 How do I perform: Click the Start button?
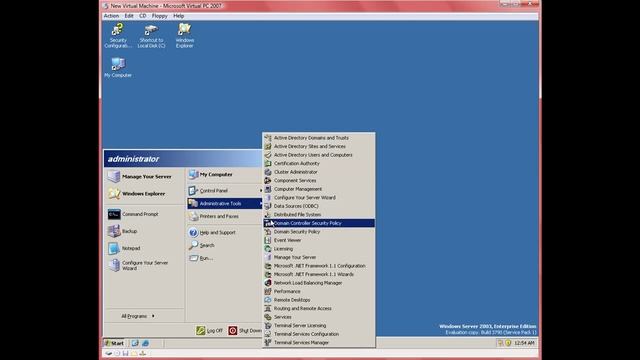[114, 343]
